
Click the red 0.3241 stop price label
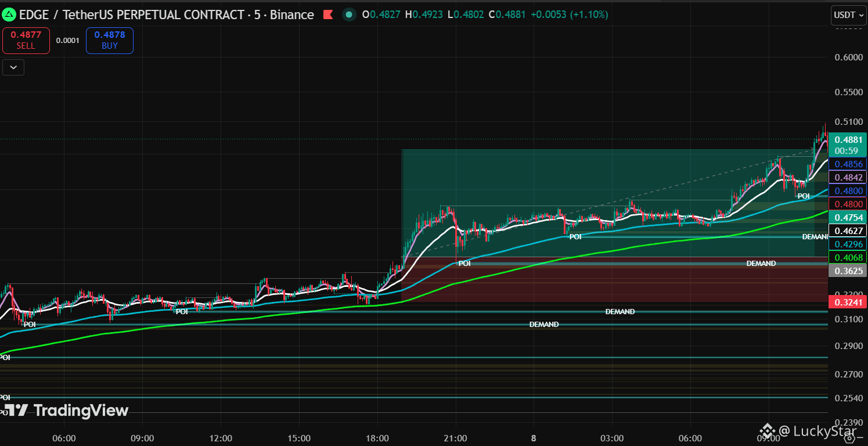point(848,302)
